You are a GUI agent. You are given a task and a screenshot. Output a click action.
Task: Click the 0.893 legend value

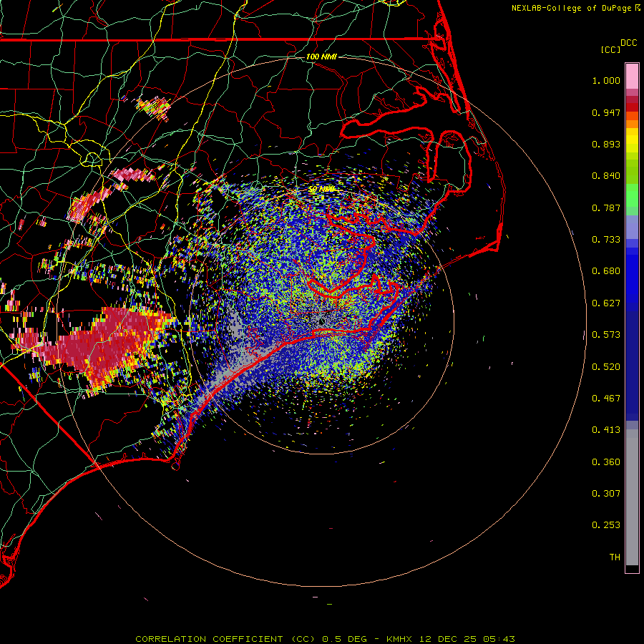[x=606, y=144]
